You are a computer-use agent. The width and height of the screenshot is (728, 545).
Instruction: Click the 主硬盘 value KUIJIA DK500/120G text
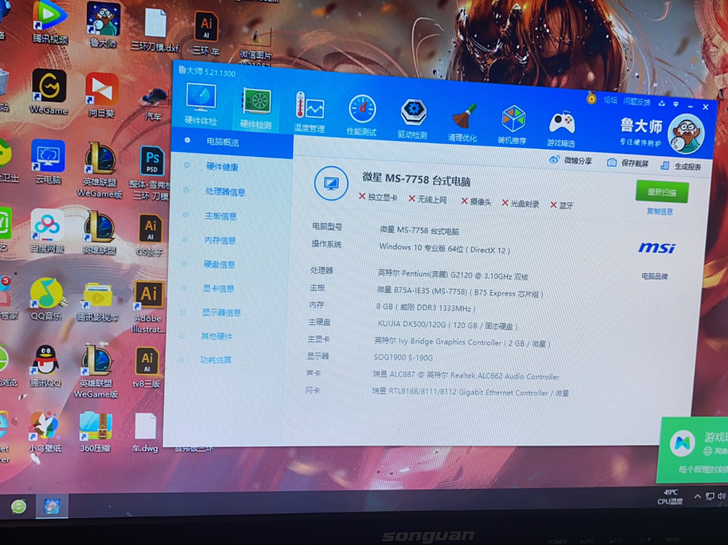click(x=447, y=324)
